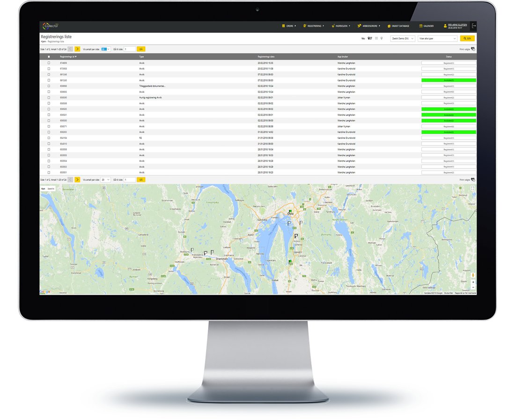This screenshot has height=420, width=515.
Task: Zoom in on the map
Action: click(x=473, y=282)
